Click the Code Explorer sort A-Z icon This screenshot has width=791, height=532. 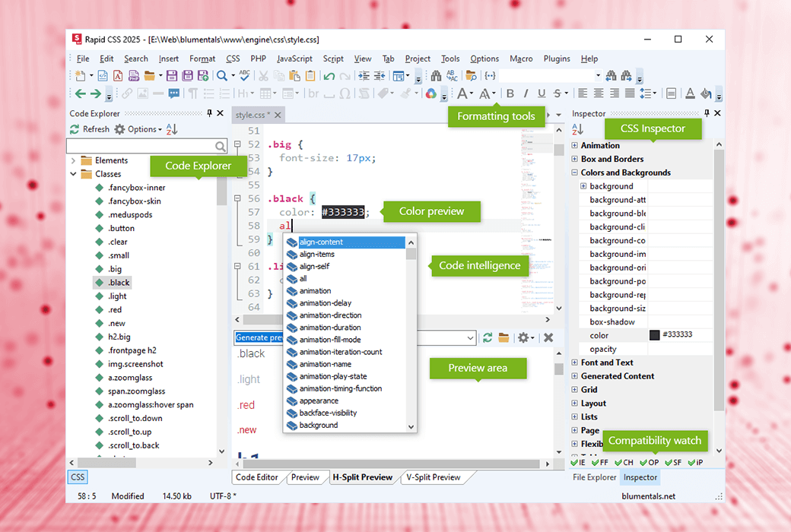(x=172, y=129)
